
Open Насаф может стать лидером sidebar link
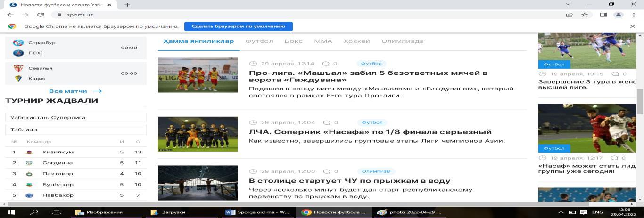pyautogui.click(x=587, y=168)
